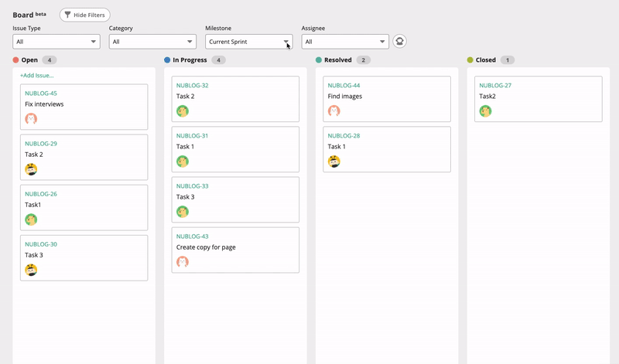Click the Hide Filters button
Screen dimensions: 619x364
coord(85,15)
